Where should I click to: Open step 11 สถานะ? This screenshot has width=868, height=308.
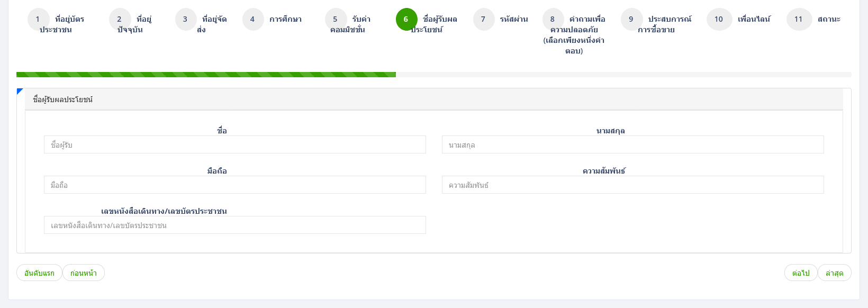tap(799, 20)
